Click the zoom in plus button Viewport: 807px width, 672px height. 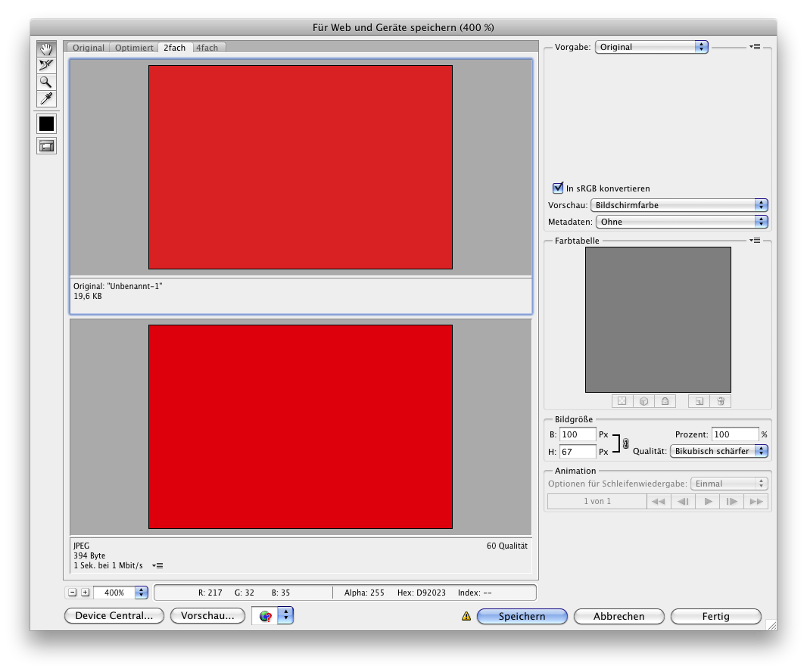coord(86,593)
